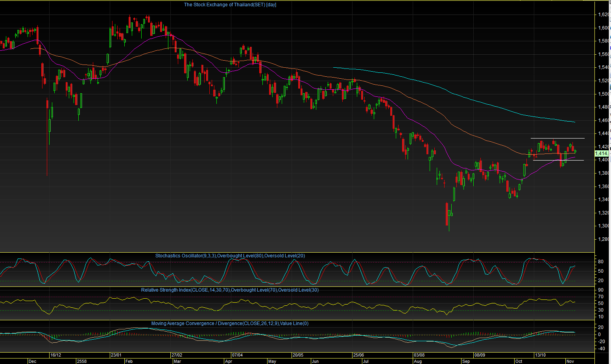Screen dimensions: 611x364
Task: Click the 1,600 price axis label
Action: pos(604,28)
